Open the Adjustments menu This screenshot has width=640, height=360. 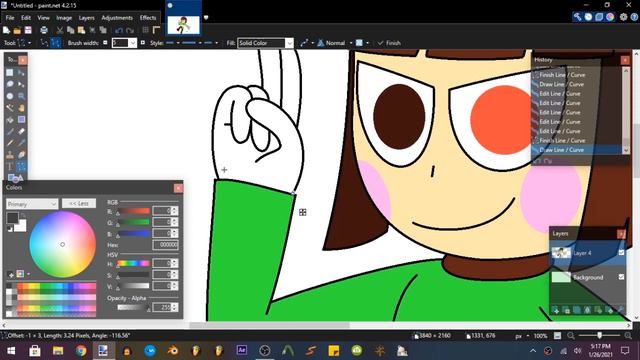tap(117, 18)
